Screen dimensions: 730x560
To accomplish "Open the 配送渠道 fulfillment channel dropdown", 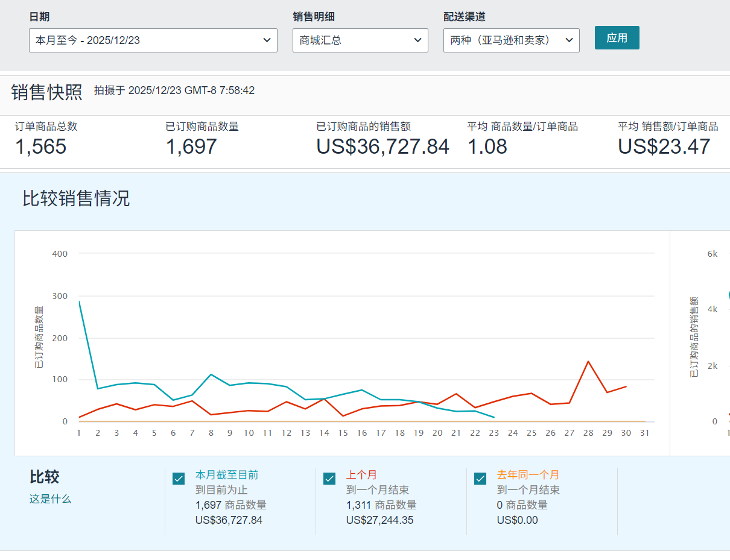I will pos(511,40).
